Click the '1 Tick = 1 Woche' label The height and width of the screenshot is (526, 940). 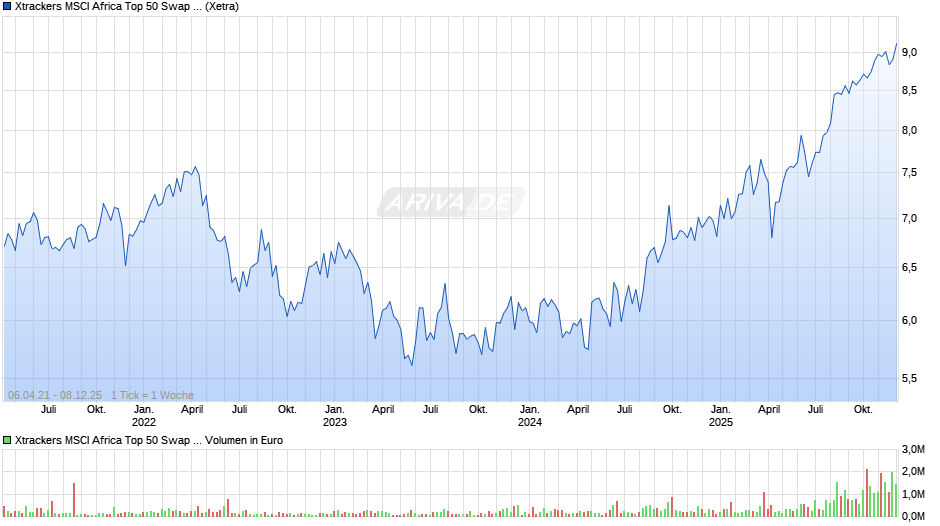pos(152,395)
